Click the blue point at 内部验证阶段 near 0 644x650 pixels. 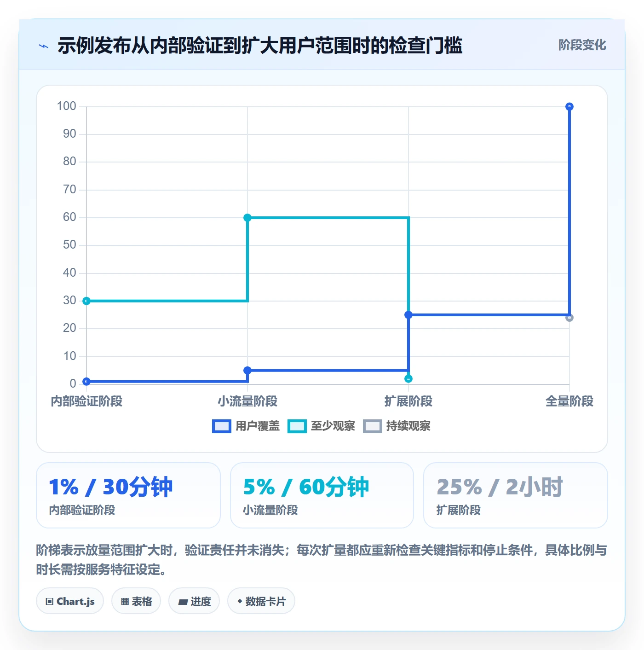[86, 382]
